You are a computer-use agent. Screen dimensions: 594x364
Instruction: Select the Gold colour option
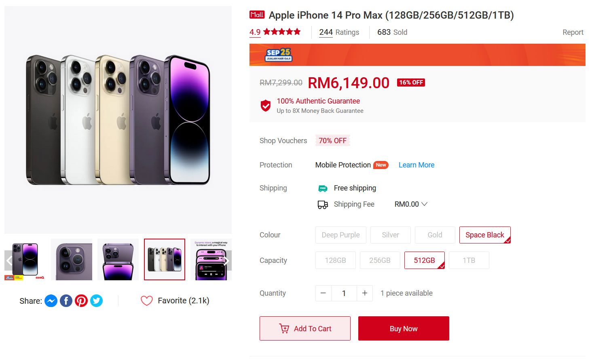[x=435, y=235]
